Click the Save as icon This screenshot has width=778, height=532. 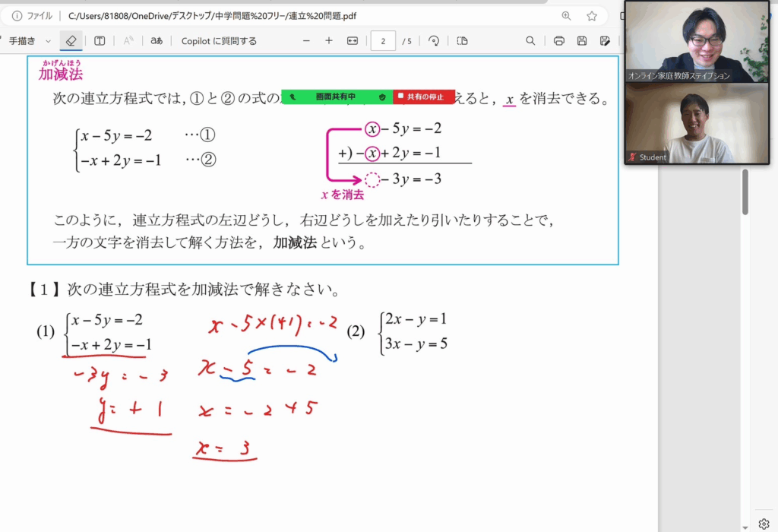605,41
